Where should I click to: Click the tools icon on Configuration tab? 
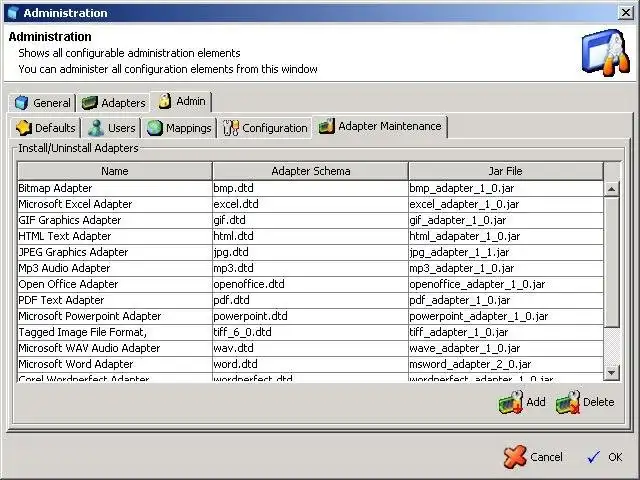231,128
